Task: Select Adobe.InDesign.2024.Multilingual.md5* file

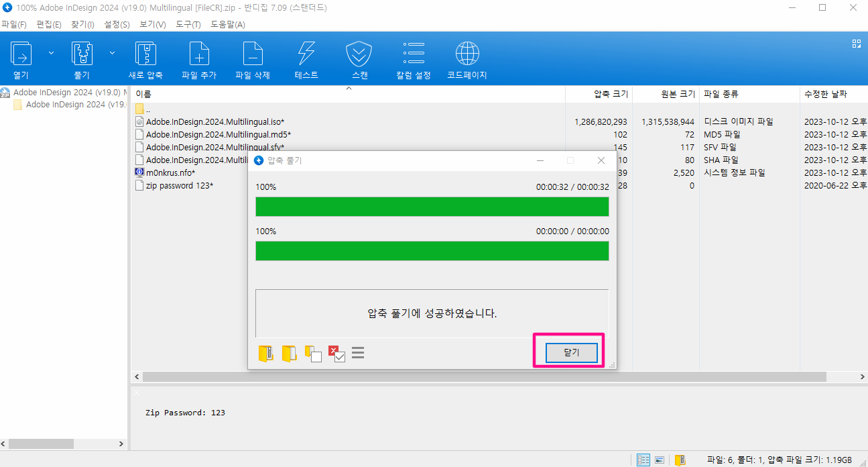Action: 219,135
